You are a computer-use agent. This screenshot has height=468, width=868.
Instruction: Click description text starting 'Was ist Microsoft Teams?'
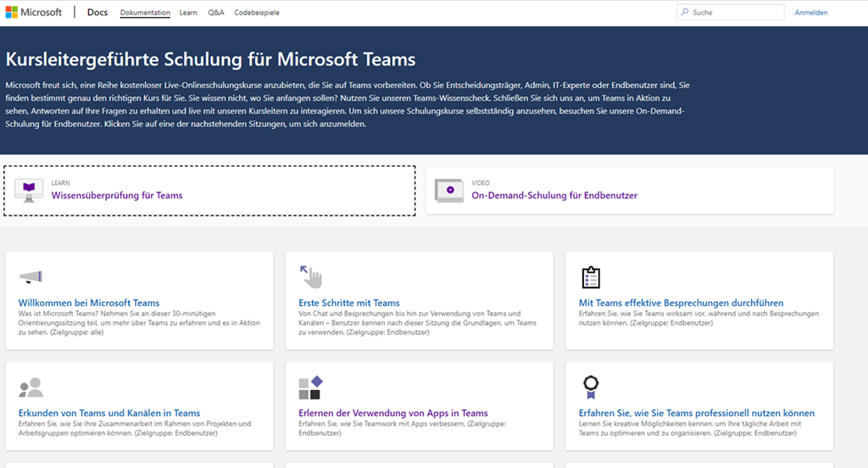coord(139,323)
